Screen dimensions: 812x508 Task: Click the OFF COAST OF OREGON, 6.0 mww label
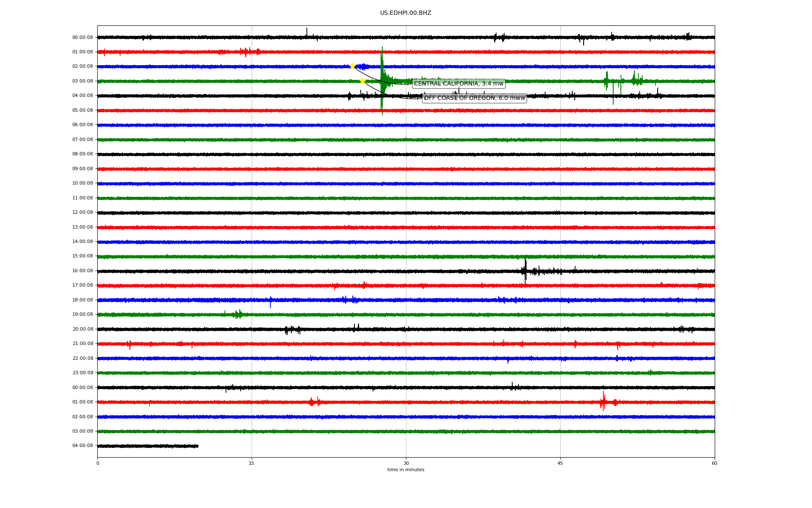point(474,98)
